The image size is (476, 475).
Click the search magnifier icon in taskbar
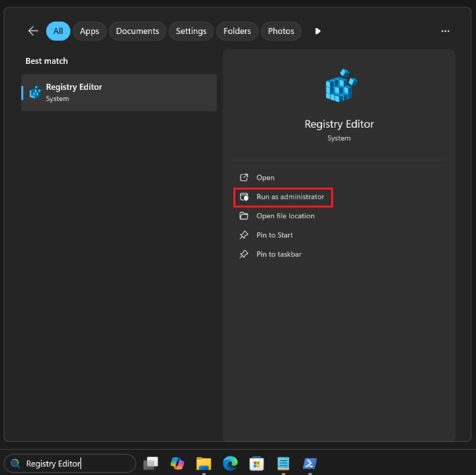coord(15,464)
